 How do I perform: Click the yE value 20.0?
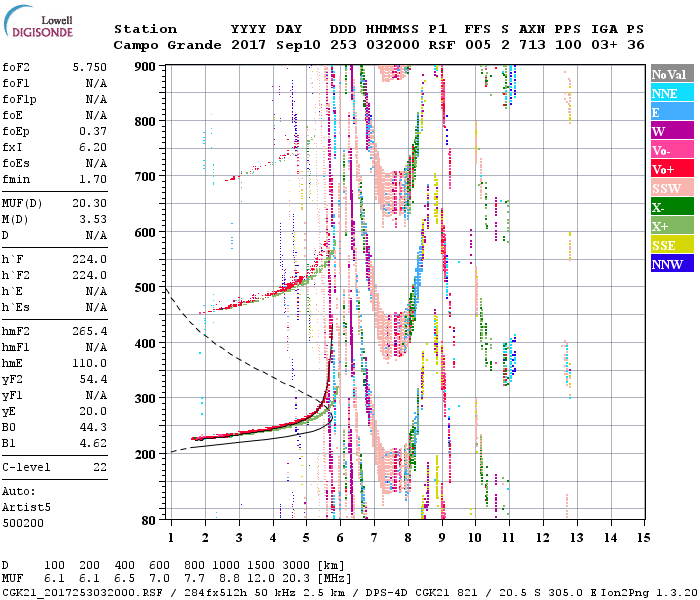tap(93, 411)
